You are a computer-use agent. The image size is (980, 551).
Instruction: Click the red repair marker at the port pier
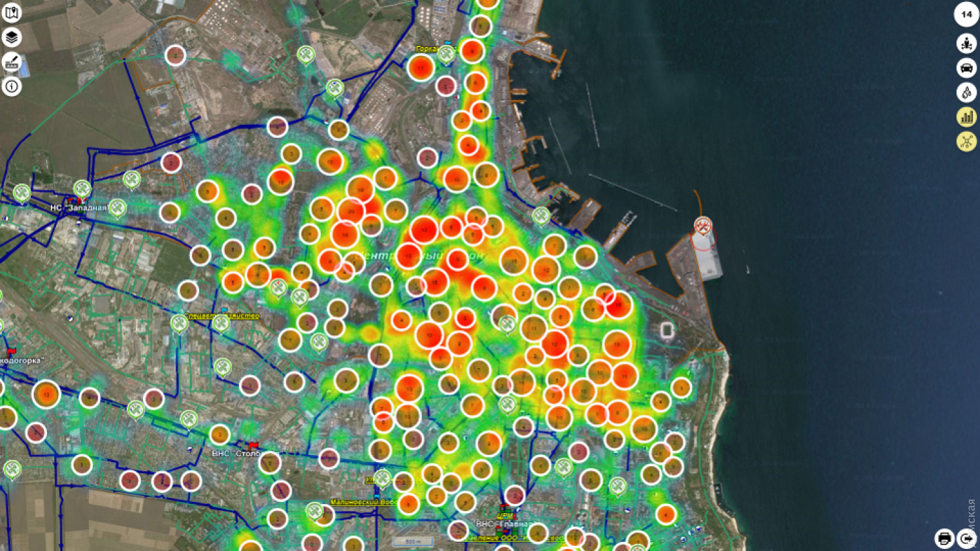703,226
